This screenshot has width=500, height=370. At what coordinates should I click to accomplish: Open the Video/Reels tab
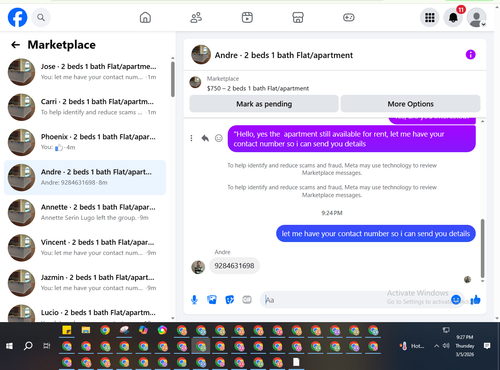tap(247, 17)
